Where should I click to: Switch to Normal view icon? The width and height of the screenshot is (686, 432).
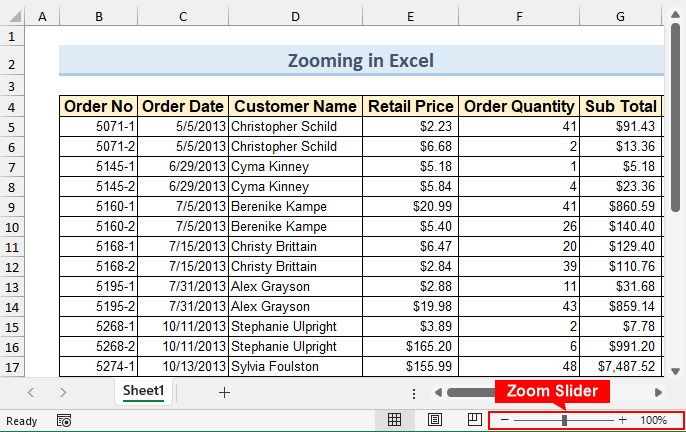coord(394,420)
